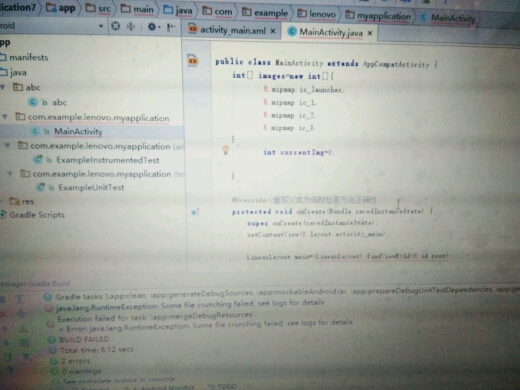Select the 'example' breadcrumb folder
The height and width of the screenshot is (390, 520).
pos(265,13)
